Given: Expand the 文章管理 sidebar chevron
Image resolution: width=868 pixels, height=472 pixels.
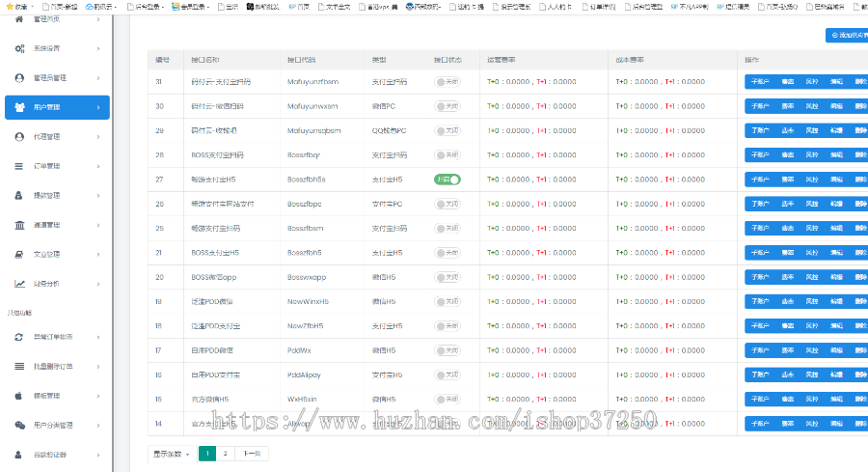Looking at the screenshot, I should pos(98,255).
